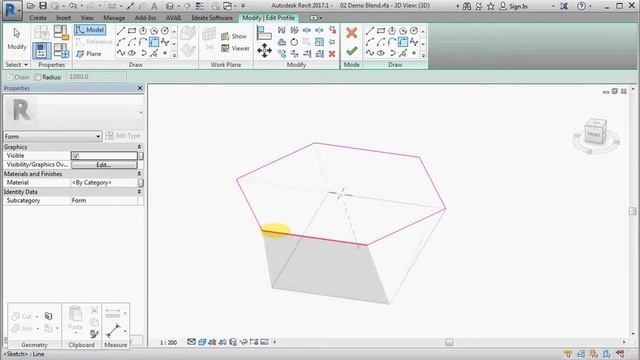This screenshot has height=360, width=640.
Task: Choose the Pick Lines tool beside Plane
Action: pos(154,53)
